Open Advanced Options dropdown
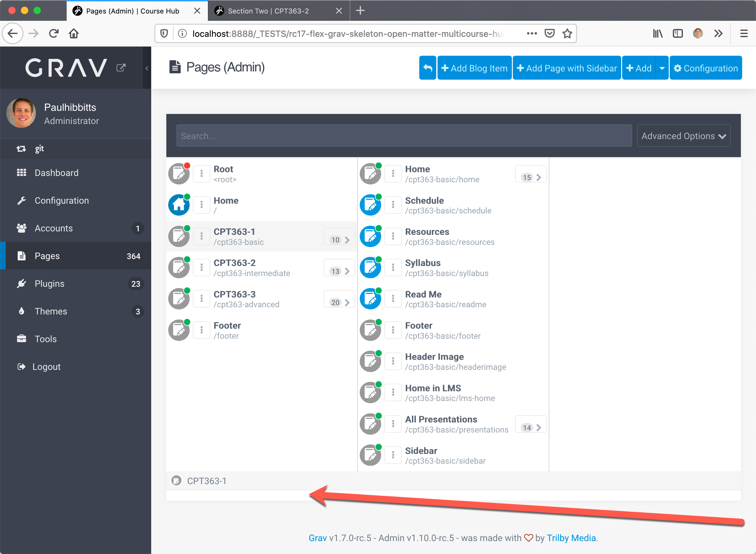 [x=684, y=135]
